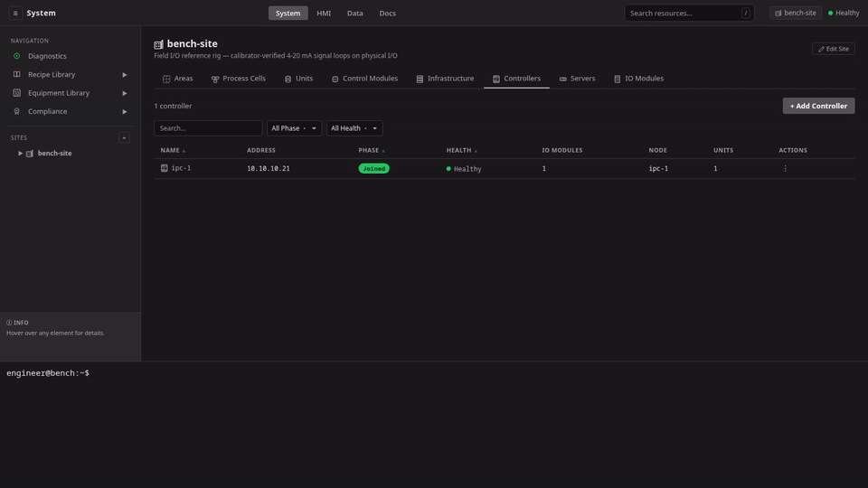The image size is (868, 488).
Task: Click the Healthy status indicator in header
Action: [844, 13]
